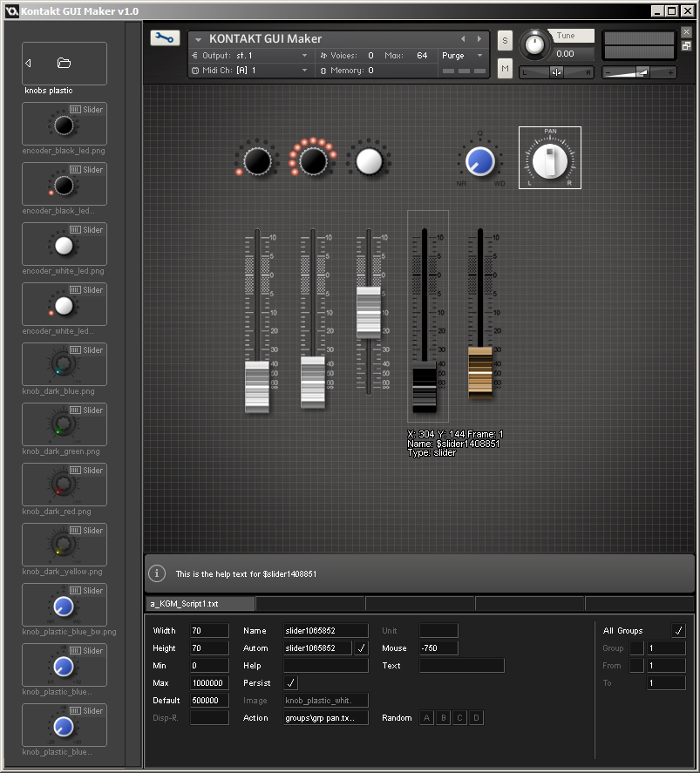Image resolution: width=700 pixels, height=773 pixels.
Task: Click the Tune knob in instrument header
Action: tap(534, 44)
